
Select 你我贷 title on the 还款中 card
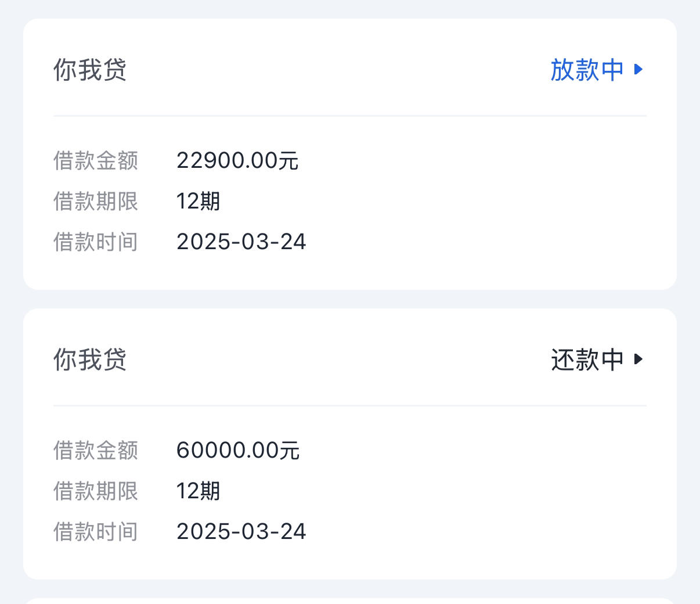[x=90, y=359]
